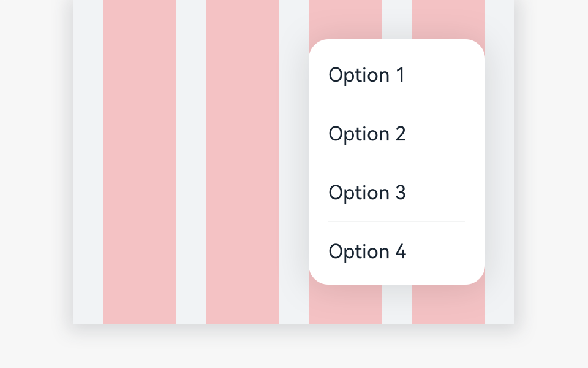Image resolution: width=588 pixels, height=368 pixels.
Task: Click the page background left of the grid
Action: tap(36, 184)
